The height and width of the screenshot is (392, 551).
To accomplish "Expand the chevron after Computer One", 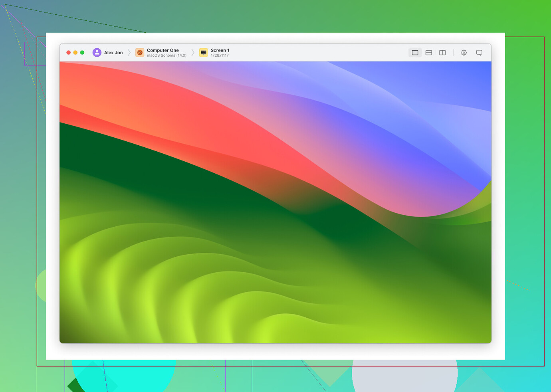I will pyautogui.click(x=193, y=53).
